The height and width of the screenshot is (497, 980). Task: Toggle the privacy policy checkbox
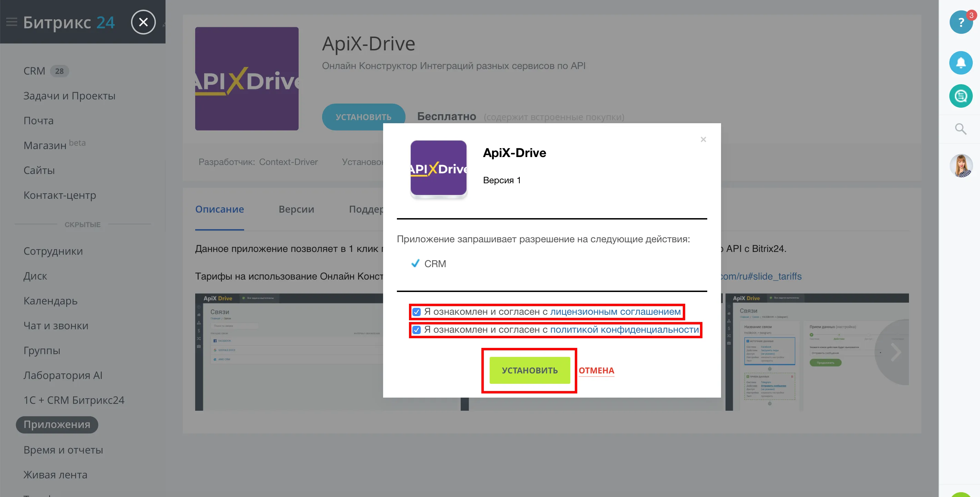(x=417, y=330)
